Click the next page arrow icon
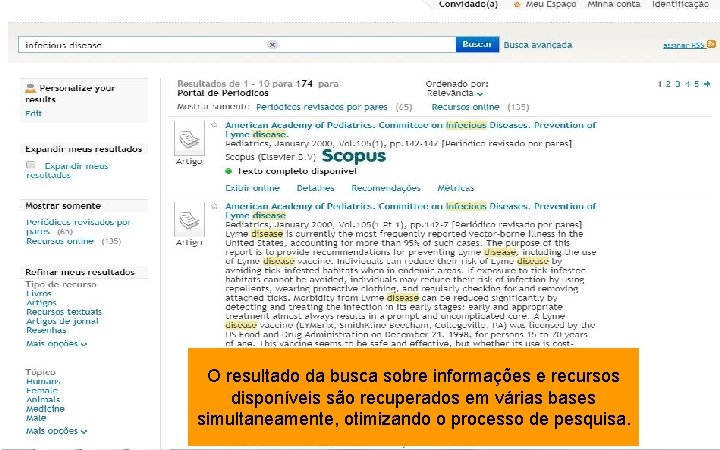This screenshot has width=720, height=450. (707, 84)
